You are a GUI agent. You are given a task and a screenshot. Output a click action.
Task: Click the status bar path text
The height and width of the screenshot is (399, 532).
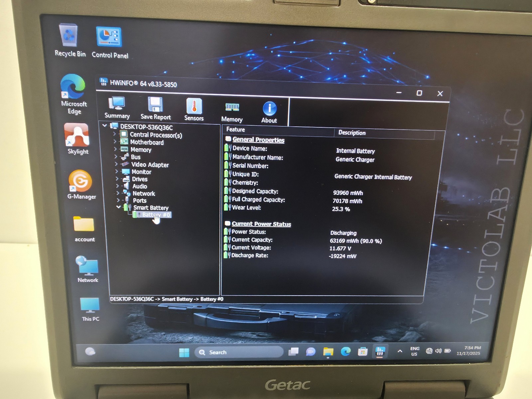point(167,299)
